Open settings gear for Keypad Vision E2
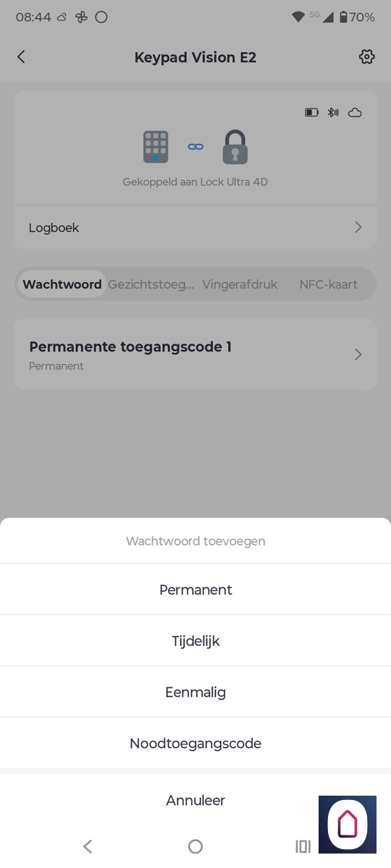The width and height of the screenshot is (391, 868). [367, 57]
